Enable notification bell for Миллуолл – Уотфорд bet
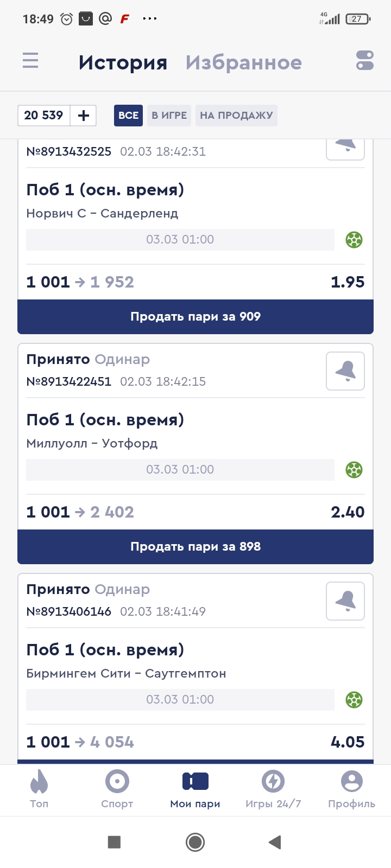The image size is (391, 868). coord(345,371)
